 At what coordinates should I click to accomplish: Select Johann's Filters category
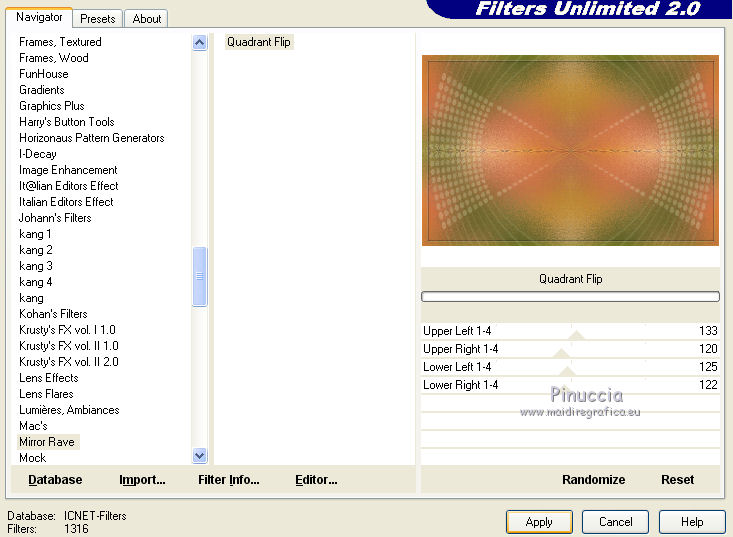tap(55, 218)
